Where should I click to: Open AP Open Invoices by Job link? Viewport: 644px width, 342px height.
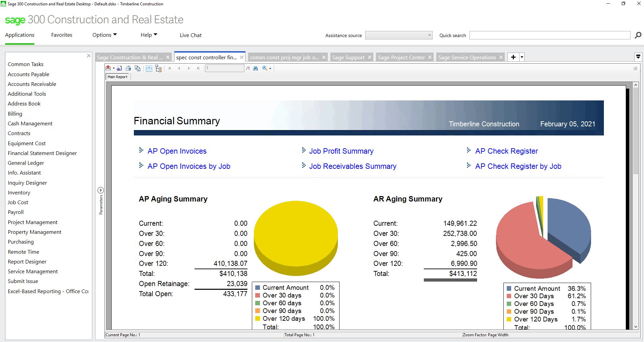pos(189,166)
